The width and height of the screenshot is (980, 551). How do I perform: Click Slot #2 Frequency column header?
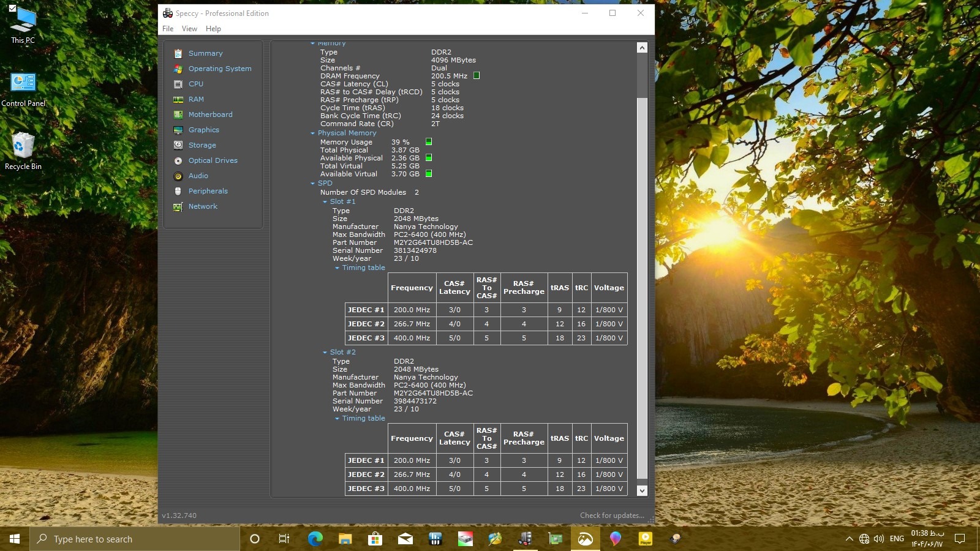tap(412, 438)
